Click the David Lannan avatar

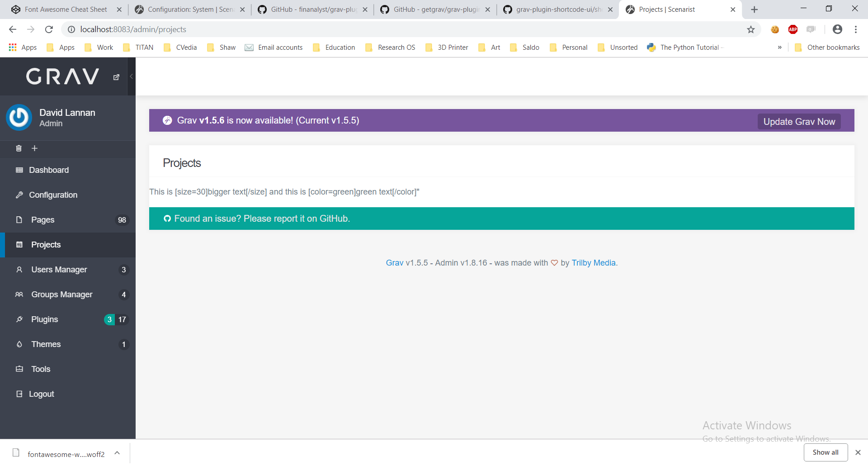point(19,118)
